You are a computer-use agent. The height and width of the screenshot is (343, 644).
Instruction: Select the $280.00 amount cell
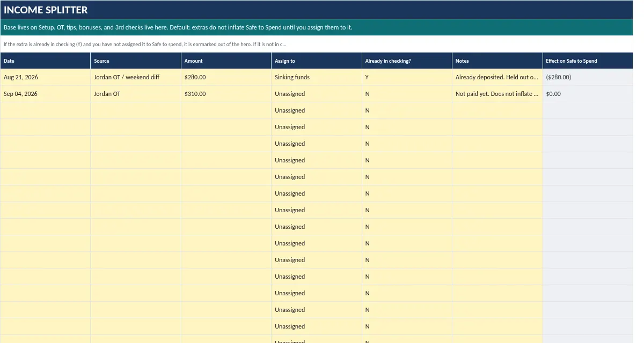[226, 77]
